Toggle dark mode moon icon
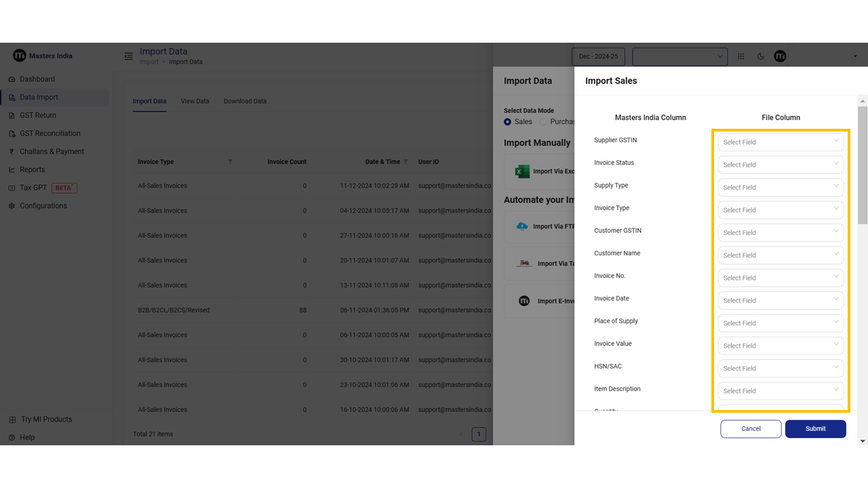 pos(760,56)
